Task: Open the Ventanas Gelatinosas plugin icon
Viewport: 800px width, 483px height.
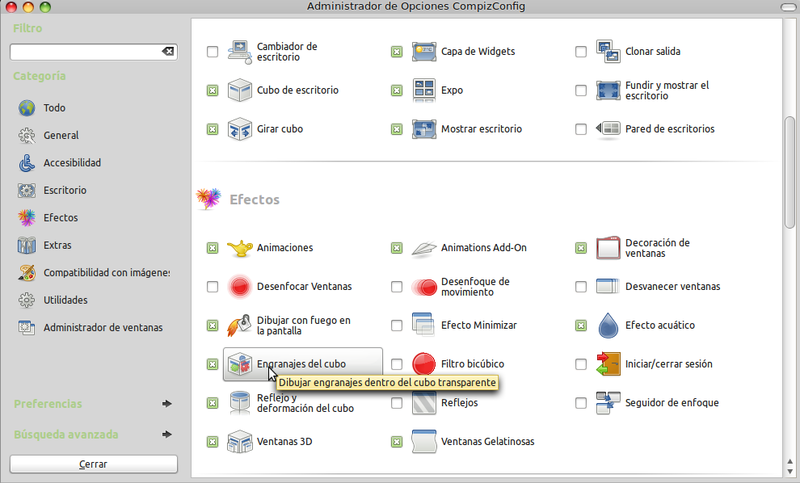Action: pyautogui.click(x=424, y=441)
